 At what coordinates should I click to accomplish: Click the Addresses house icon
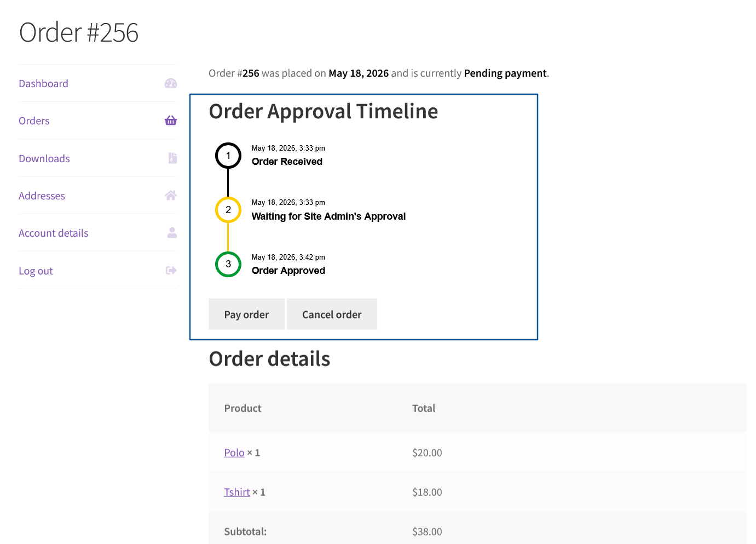[x=171, y=196]
